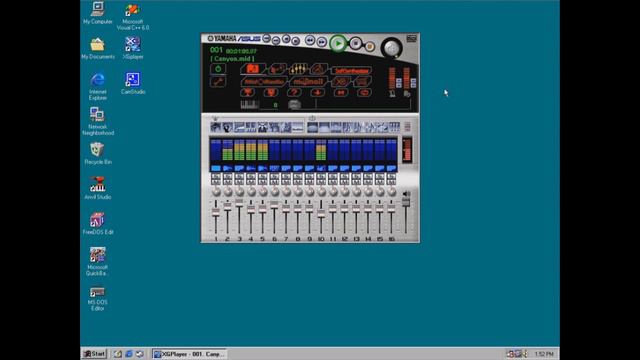
Task: Stop playback with the square Stop button
Action: click(356, 43)
